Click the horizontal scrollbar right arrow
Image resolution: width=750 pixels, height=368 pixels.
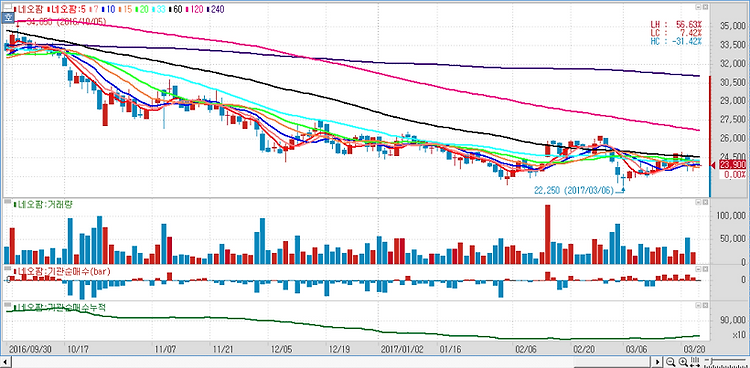(658, 362)
